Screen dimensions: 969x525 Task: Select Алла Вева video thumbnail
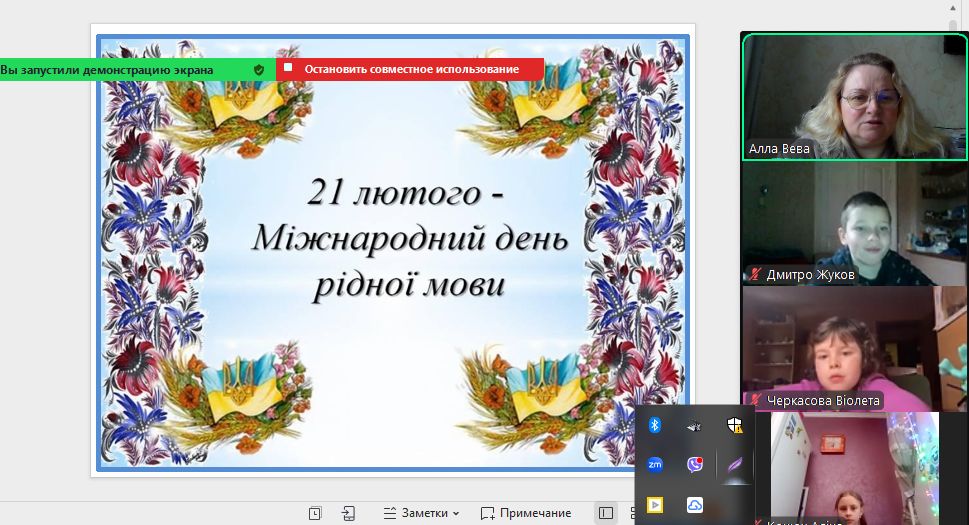pos(854,97)
